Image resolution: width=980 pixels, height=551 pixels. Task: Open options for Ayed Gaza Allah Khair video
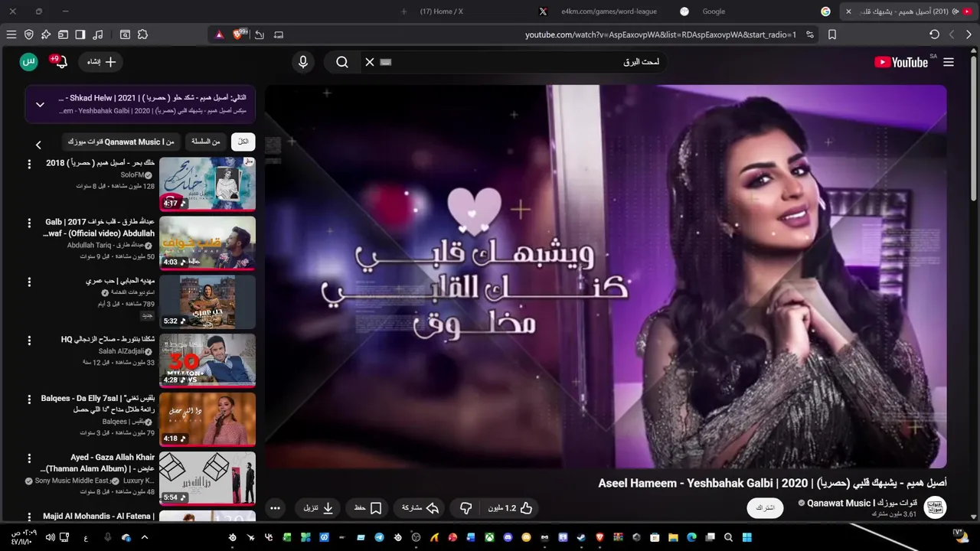pyautogui.click(x=29, y=458)
